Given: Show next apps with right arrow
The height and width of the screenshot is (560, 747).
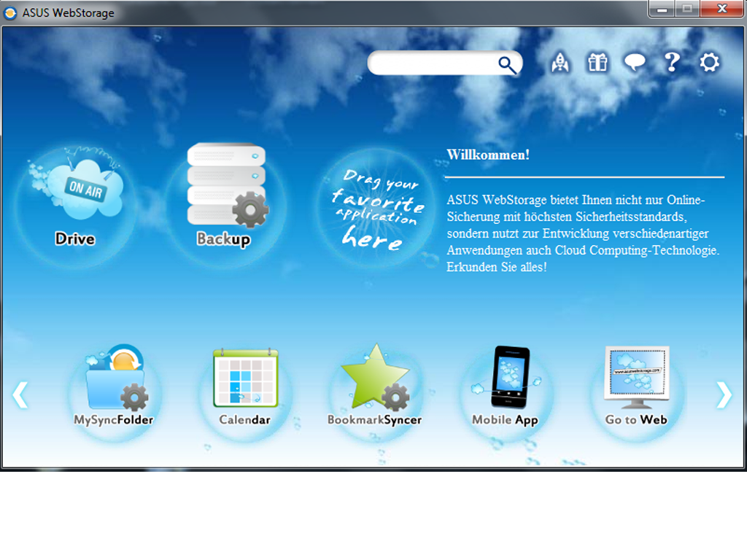Looking at the screenshot, I should pyautogui.click(x=724, y=394).
